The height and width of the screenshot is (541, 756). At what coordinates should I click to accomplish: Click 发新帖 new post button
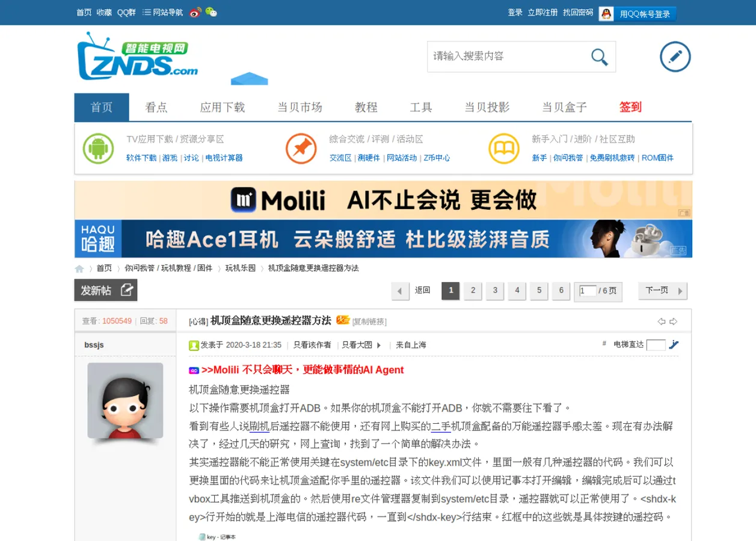click(x=106, y=290)
